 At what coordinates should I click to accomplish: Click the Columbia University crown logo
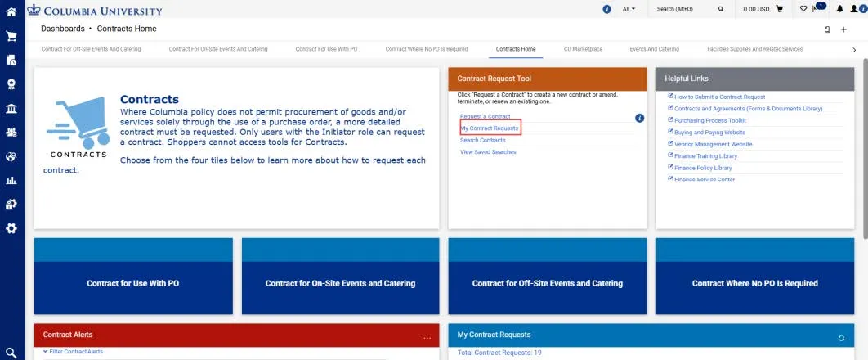[34, 10]
